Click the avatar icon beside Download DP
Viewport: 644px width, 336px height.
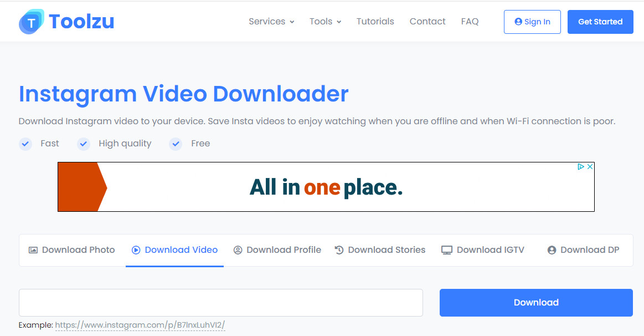tap(552, 250)
